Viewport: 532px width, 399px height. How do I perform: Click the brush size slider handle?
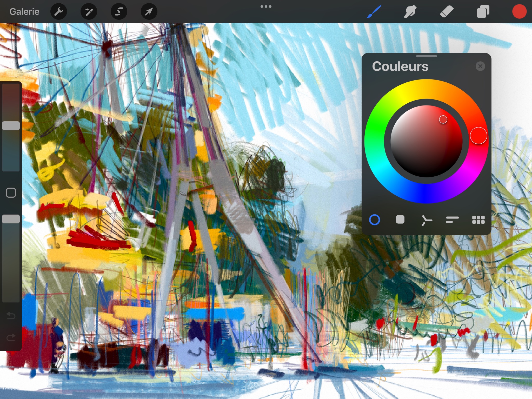11,126
